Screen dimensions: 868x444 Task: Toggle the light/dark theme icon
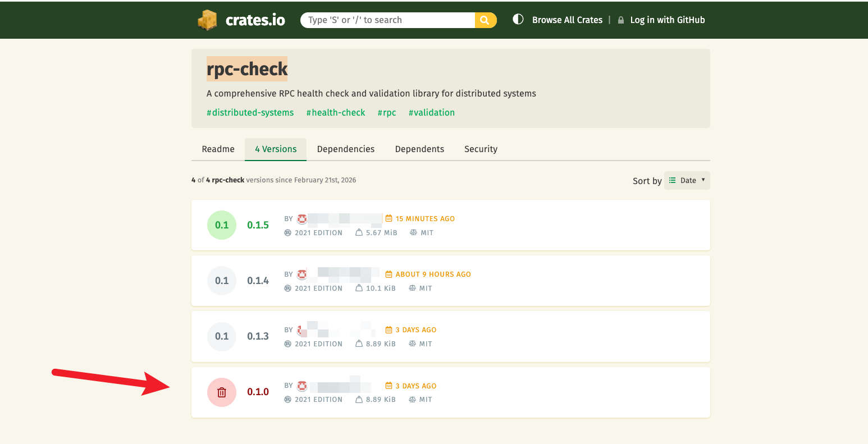(518, 20)
